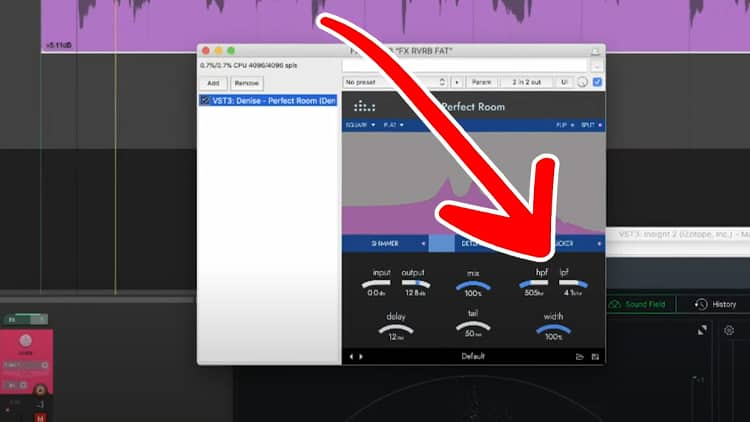Toggle the FLIP option
Viewport: 750px width, 422px height.
[565, 125]
